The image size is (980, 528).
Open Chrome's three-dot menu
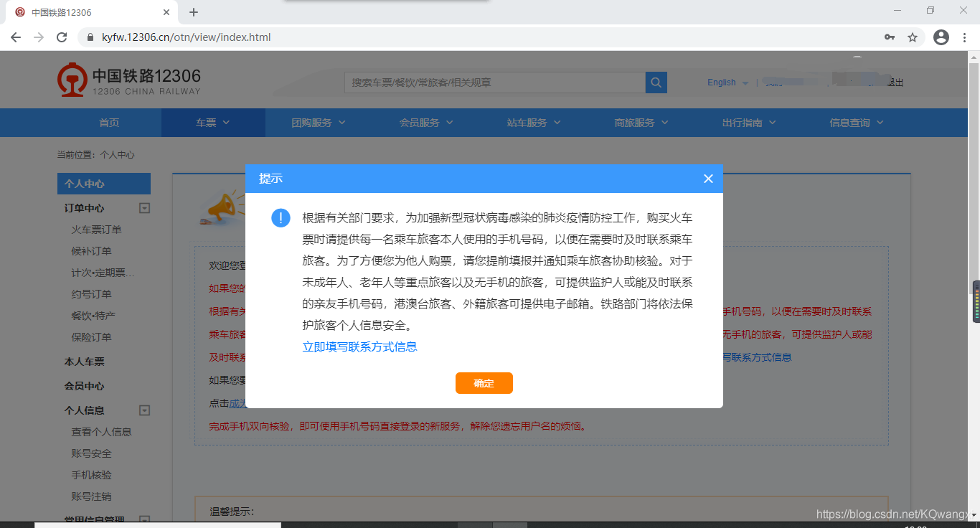965,37
